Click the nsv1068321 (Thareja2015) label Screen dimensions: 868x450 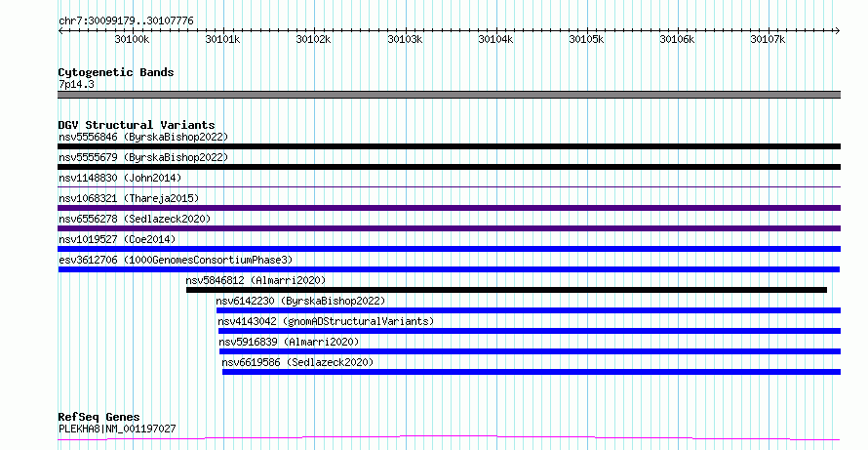(x=129, y=198)
